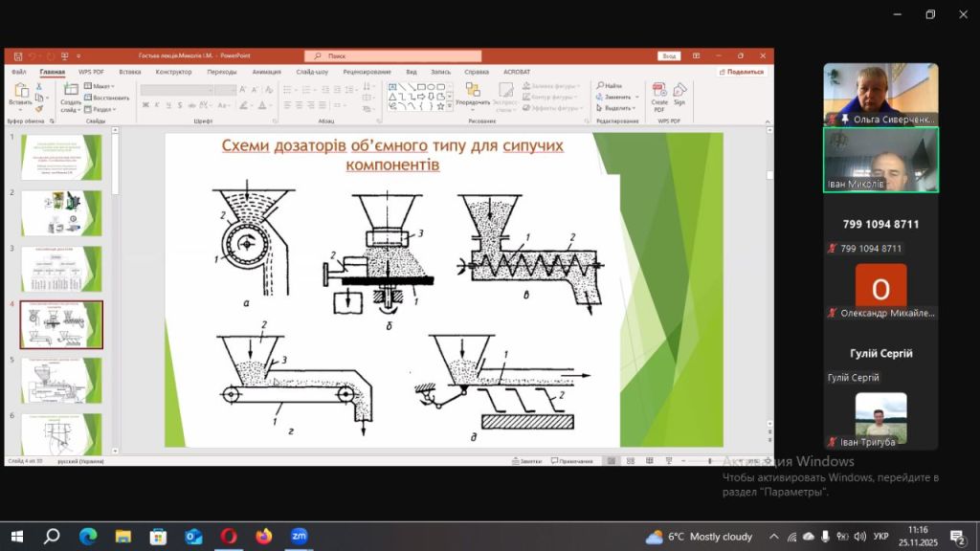Click the Save icon in the quick access toolbar

(16, 56)
